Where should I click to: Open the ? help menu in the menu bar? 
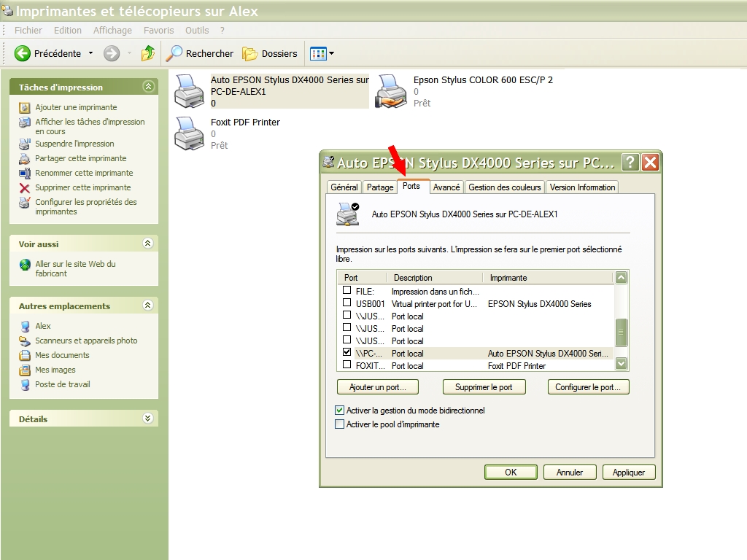coord(222,31)
